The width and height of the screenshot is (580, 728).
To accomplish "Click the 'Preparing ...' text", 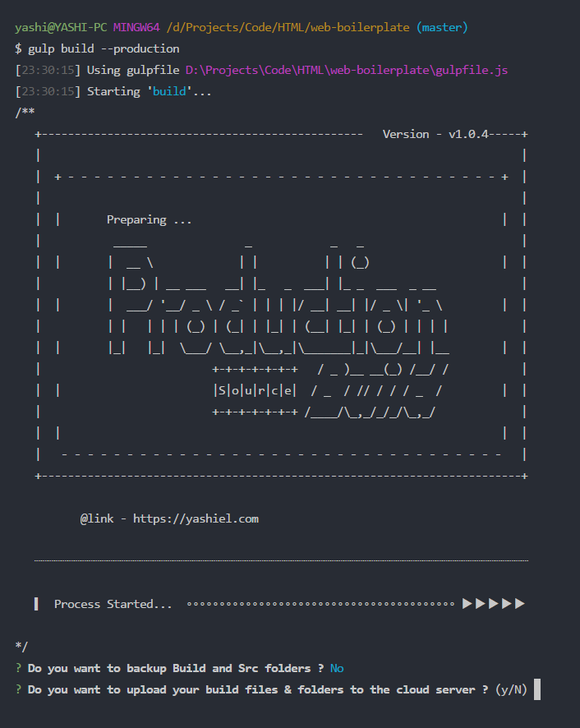I will click(149, 219).
